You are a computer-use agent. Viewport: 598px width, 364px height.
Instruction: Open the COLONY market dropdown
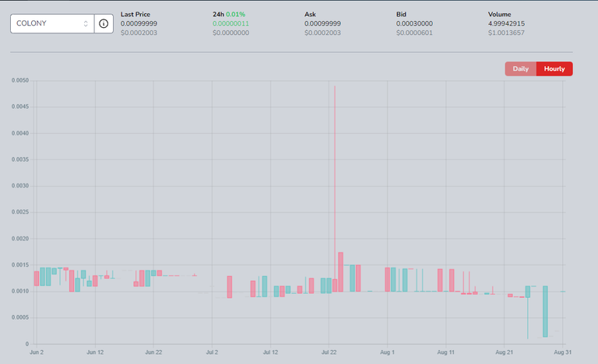(x=52, y=23)
